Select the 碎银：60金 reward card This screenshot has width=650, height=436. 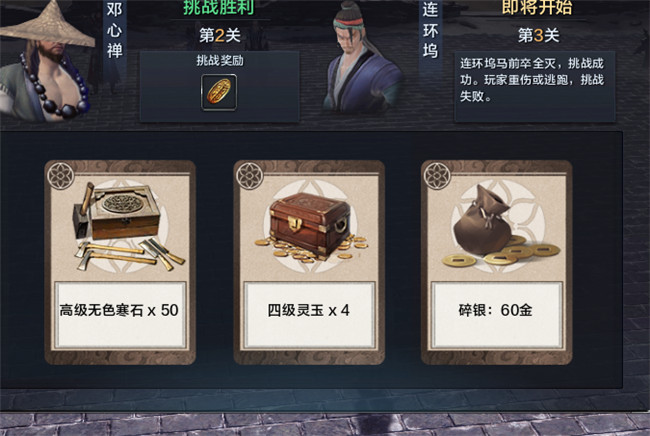(497, 262)
